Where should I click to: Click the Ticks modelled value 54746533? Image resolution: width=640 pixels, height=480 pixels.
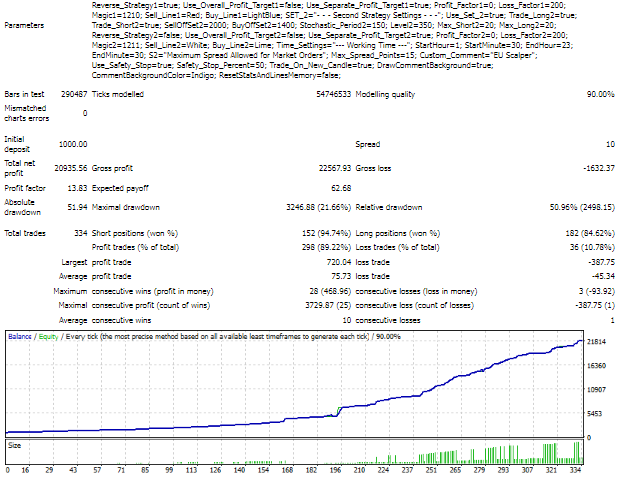click(333, 94)
